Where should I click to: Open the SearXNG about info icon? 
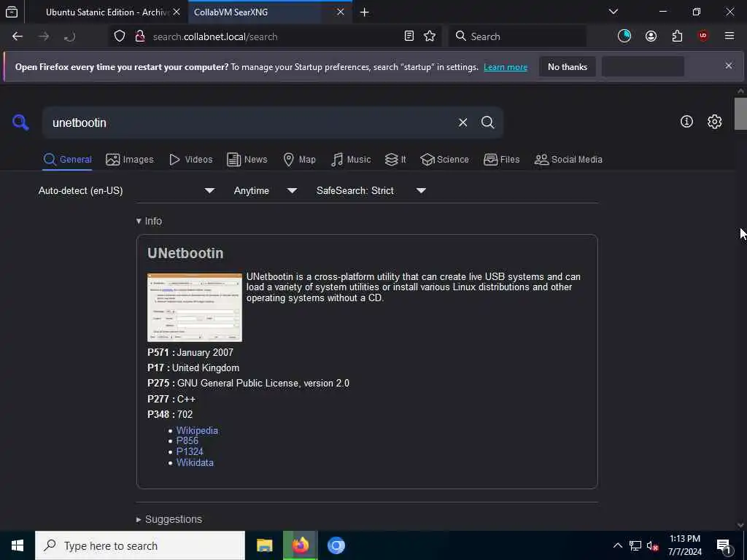coord(686,122)
